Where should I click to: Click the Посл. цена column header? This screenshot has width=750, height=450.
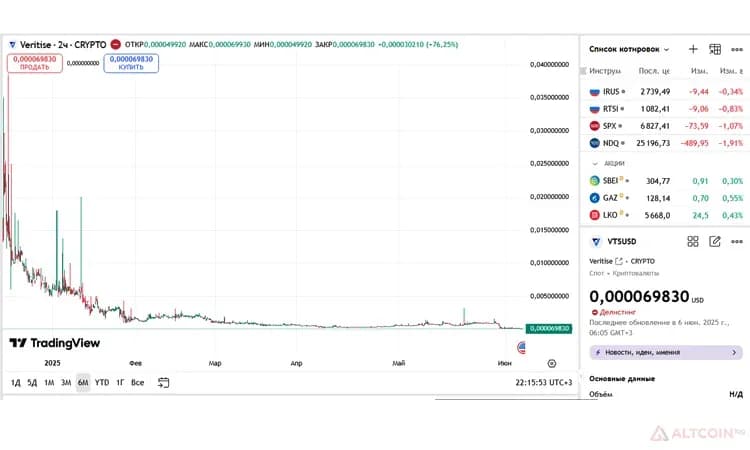click(x=654, y=71)
